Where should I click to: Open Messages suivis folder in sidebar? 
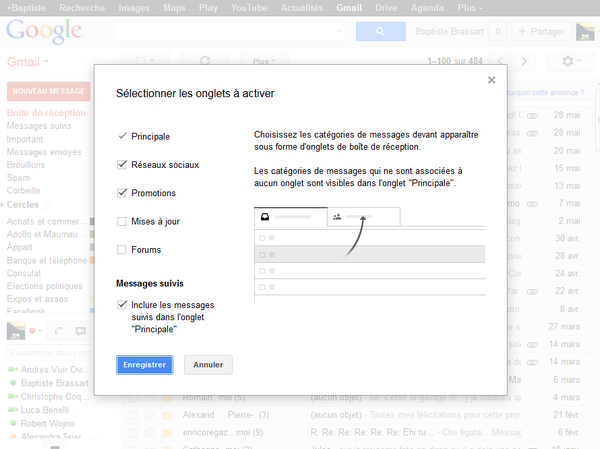tap(39, 126)
